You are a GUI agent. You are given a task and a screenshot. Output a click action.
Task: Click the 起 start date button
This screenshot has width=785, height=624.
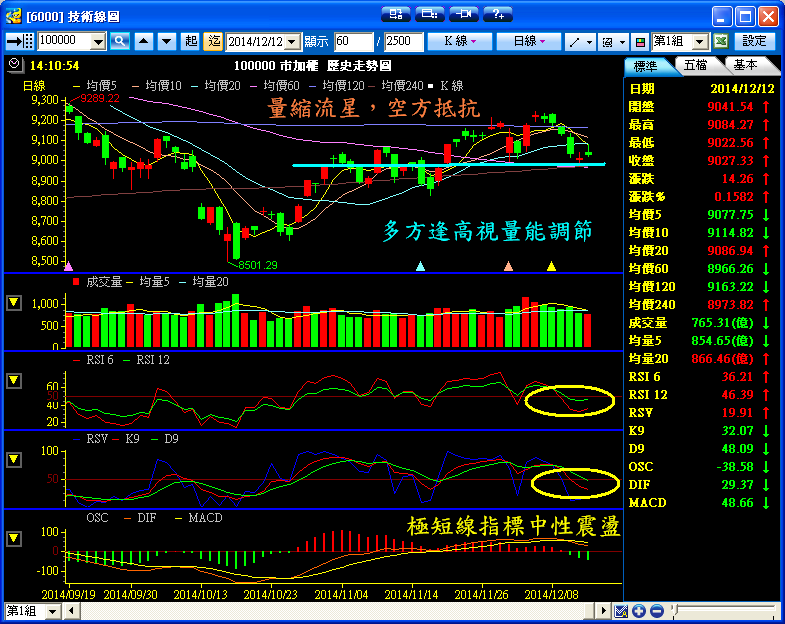[191, 41]
